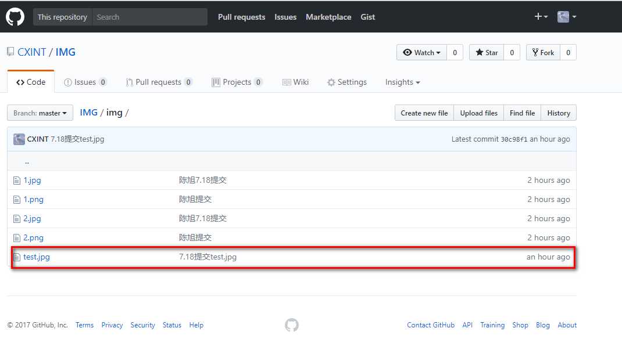Viewport: 622px width, 364px height.
Task: Open the Settings tab
Action: [x=347, y=82]
